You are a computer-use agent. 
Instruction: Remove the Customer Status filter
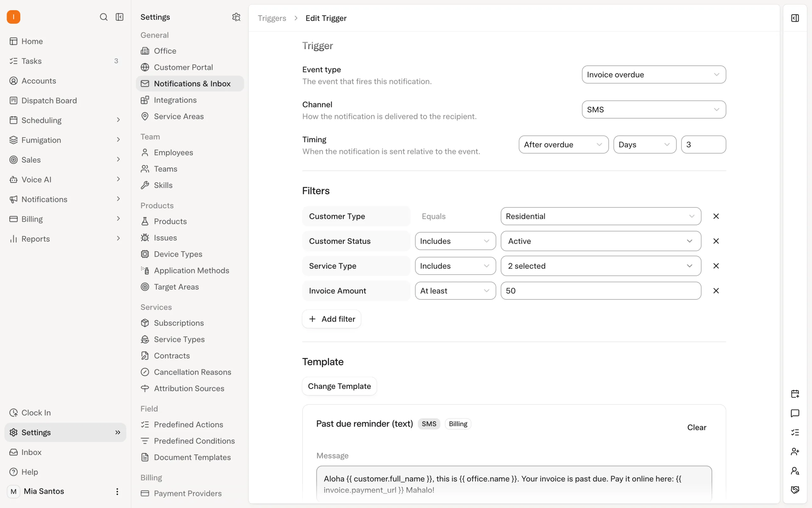(x=716, y=241)
